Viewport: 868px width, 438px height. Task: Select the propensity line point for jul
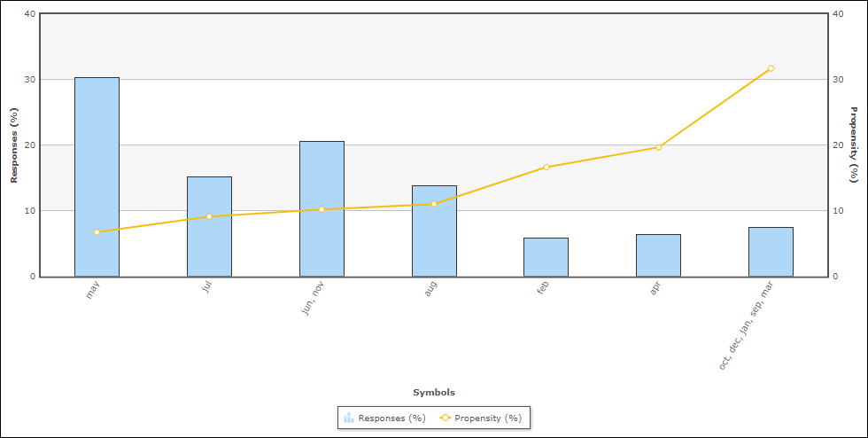209,216
